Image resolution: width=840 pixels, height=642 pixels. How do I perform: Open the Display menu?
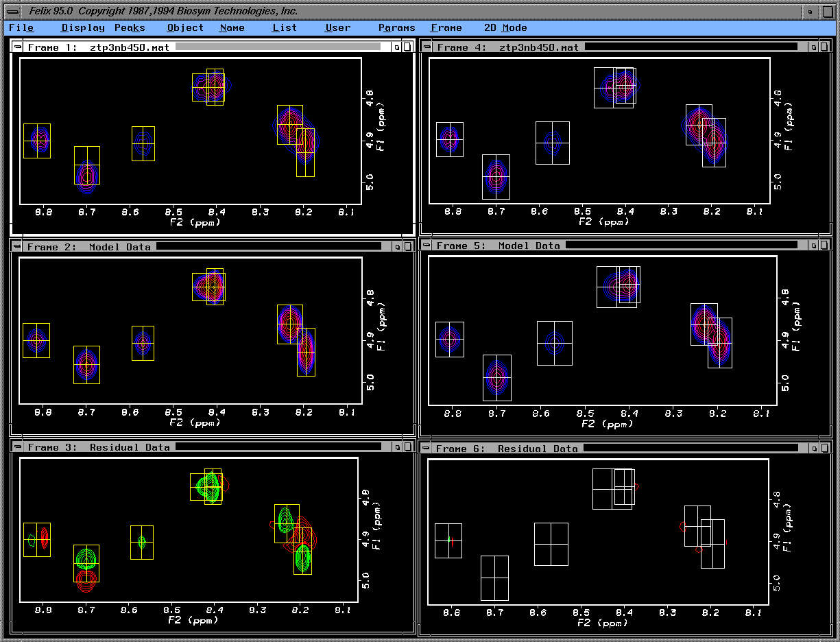(82, 28)
